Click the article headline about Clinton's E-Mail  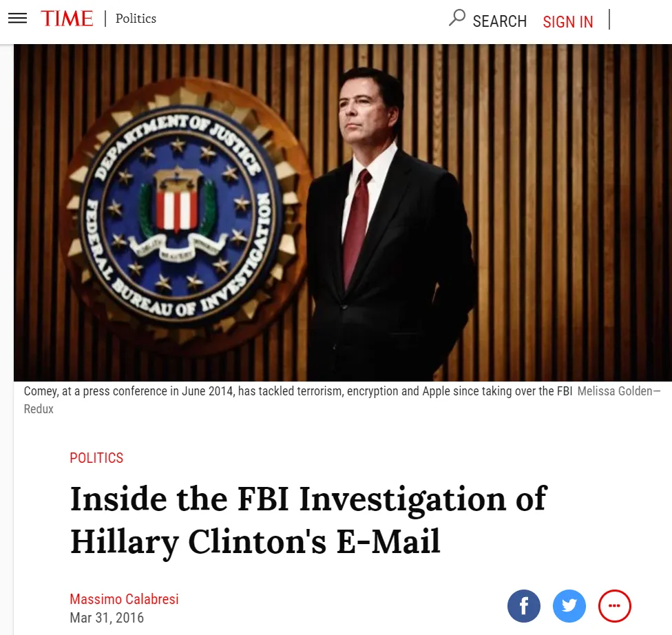coord(308,520)
